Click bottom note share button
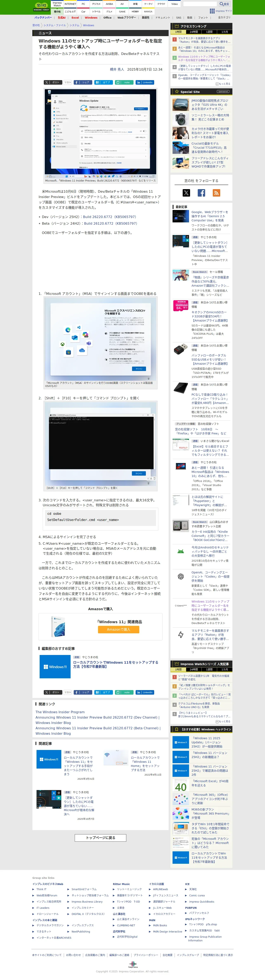 (x=124, y=692)
